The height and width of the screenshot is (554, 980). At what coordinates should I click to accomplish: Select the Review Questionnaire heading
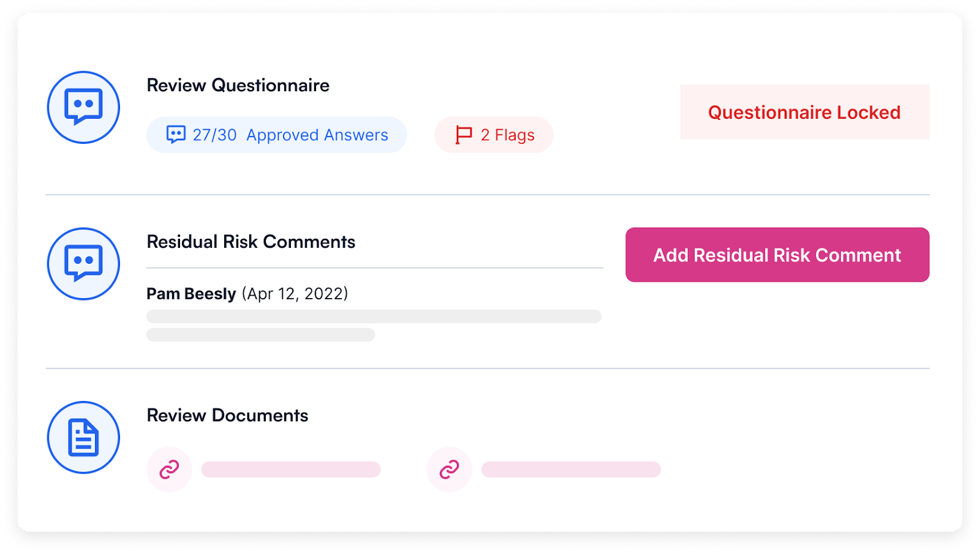(238, 85)
